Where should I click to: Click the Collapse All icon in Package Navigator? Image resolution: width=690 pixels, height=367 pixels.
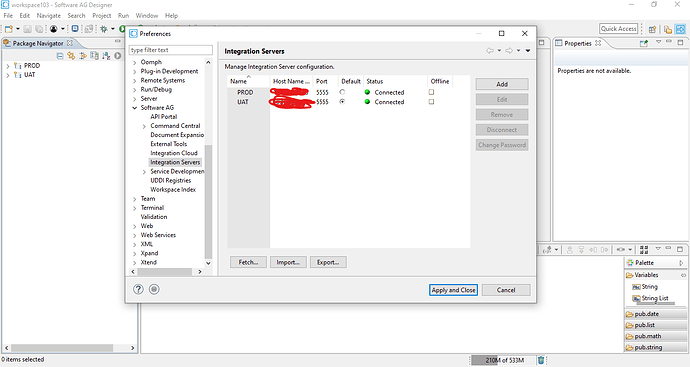tap(60, 55)
